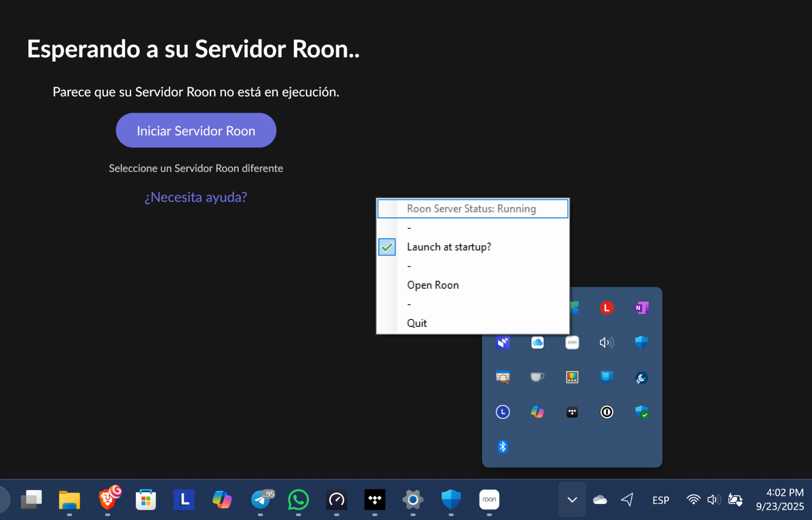Viewport: 812px width, 520px height.
Task: Open 'Seleccione un Servidor Roon diferente'
Action: (196, 168)
